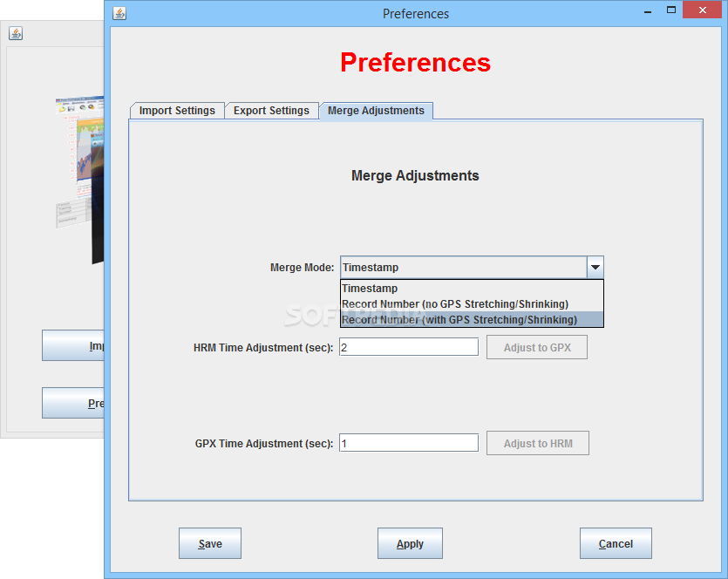Screen dimensions: 728x579
Task: Select the Merge Adjustments tab
Action: [x=376, y=111]
